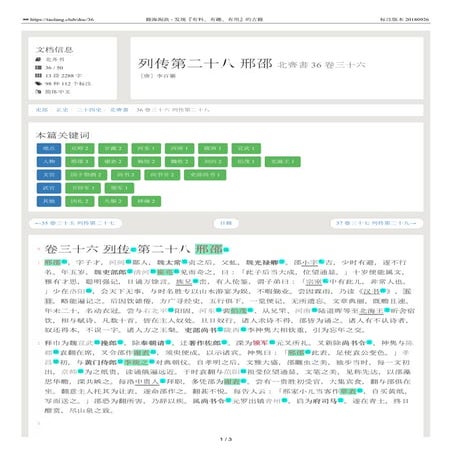Click the 吏部尚书 1 keyword tag
The width and height of the screenshot is (452, 452).
click(x=205, y=175)
